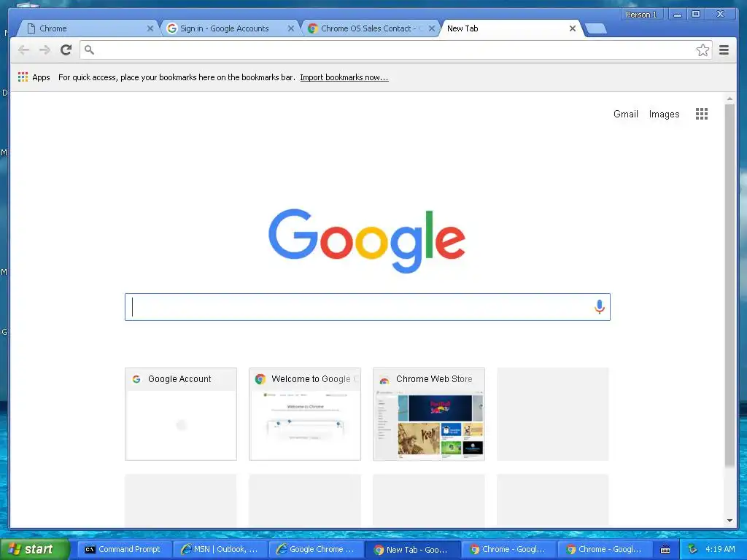Switch to Google Chrome Internet Explorer taskbar window
Image resolution: width=747 pixels, height=560 pixels.
coord(316,550)
